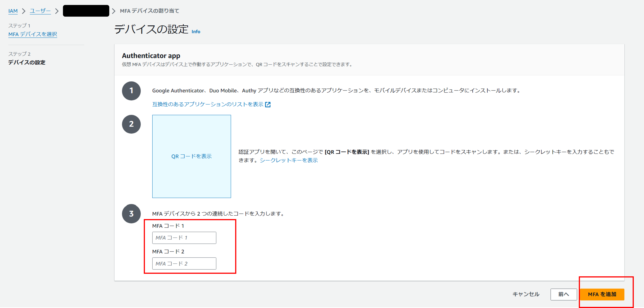644x308 pixels.
Task: Open the IAM breadcrumb link
Action: (13, 11)
